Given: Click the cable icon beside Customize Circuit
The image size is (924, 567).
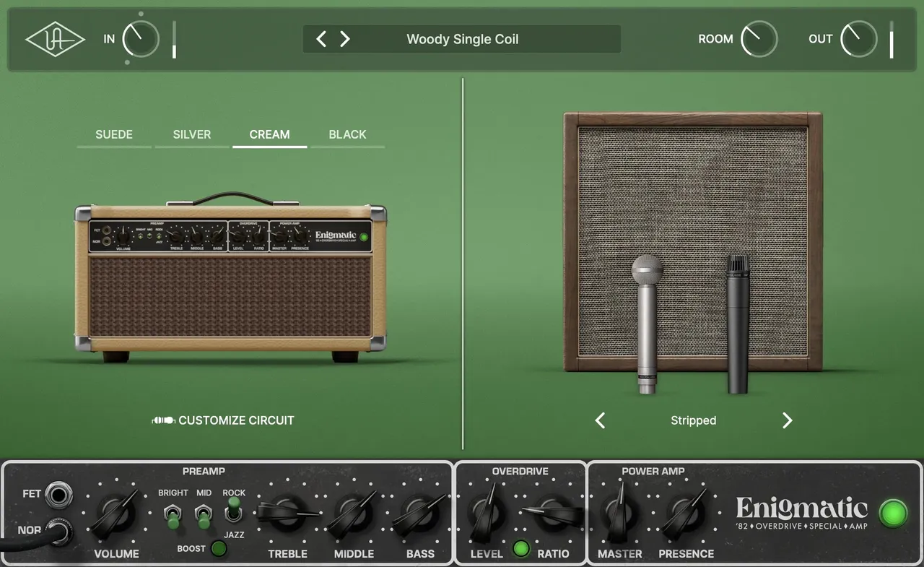Looking at the screenshot, I should [x=163, y=420].
